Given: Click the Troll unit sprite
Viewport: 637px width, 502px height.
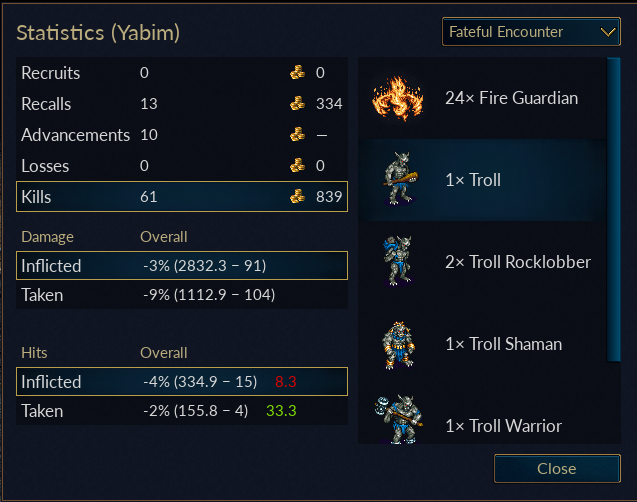Looking at the screenshot, I should tap(400, 179).
